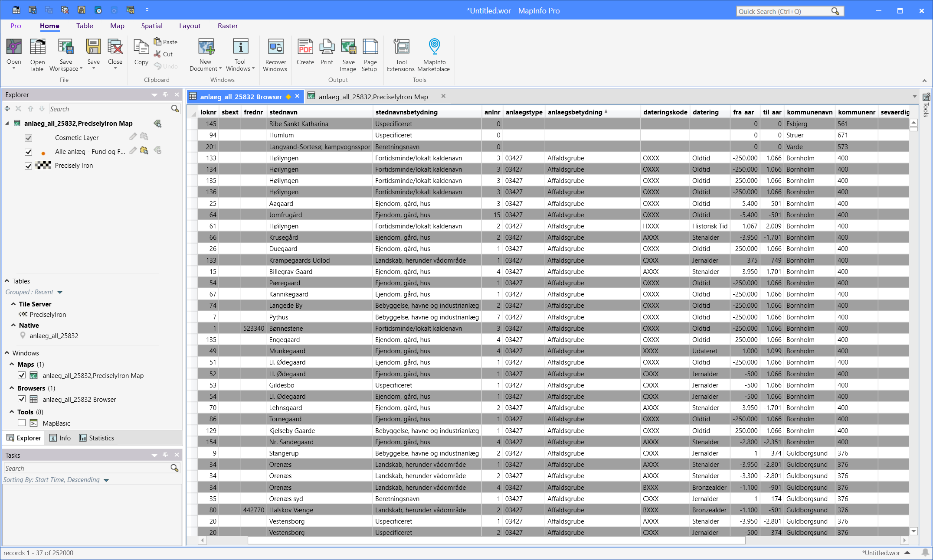Click the Quick Search magnifier icon

[835, 11]
